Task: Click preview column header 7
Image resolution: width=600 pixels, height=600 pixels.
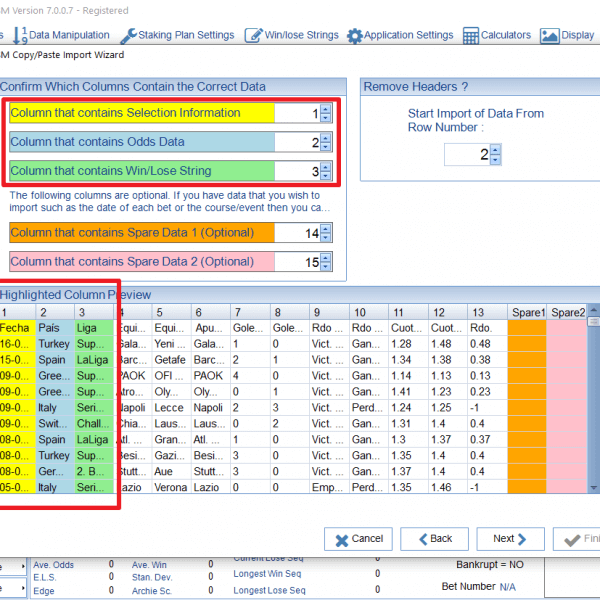Action: 251,312
